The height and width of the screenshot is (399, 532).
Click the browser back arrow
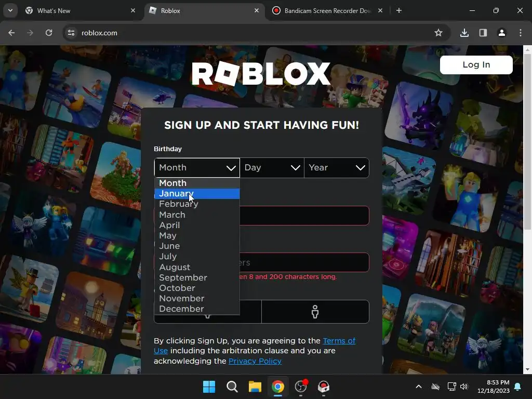11,33
